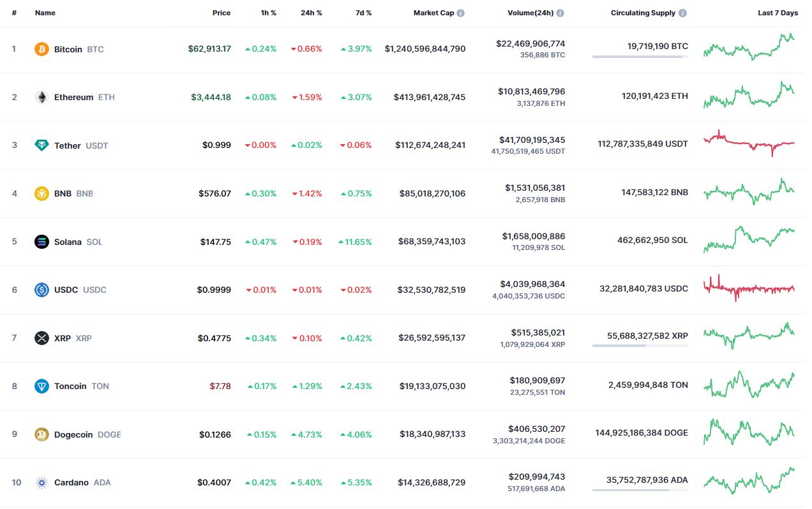This screenshot has width=812, height=509.
Task: Click the XRP black logo icon
Action: [41, 338]
